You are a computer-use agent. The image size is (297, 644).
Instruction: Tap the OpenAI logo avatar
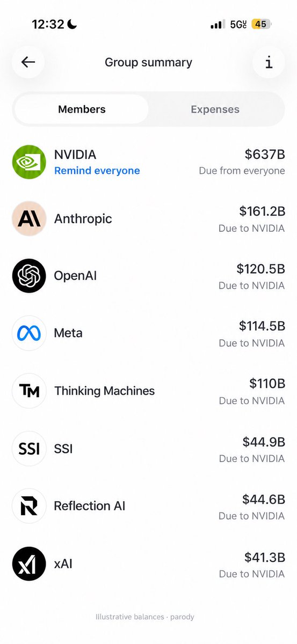coord(29,276)
